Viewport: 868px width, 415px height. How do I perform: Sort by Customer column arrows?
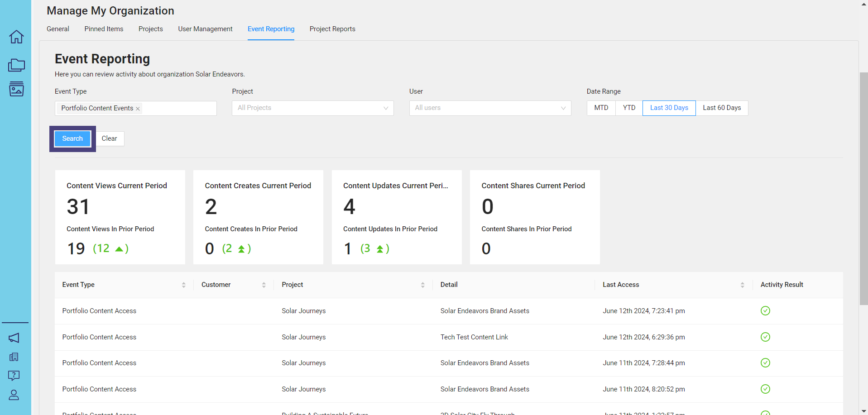tap(264, 285)
